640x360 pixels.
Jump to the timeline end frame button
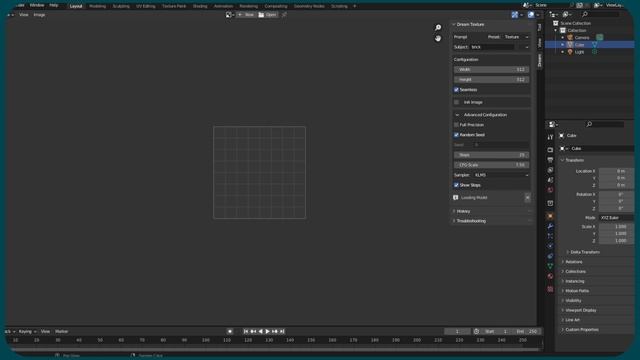[282, 331]
